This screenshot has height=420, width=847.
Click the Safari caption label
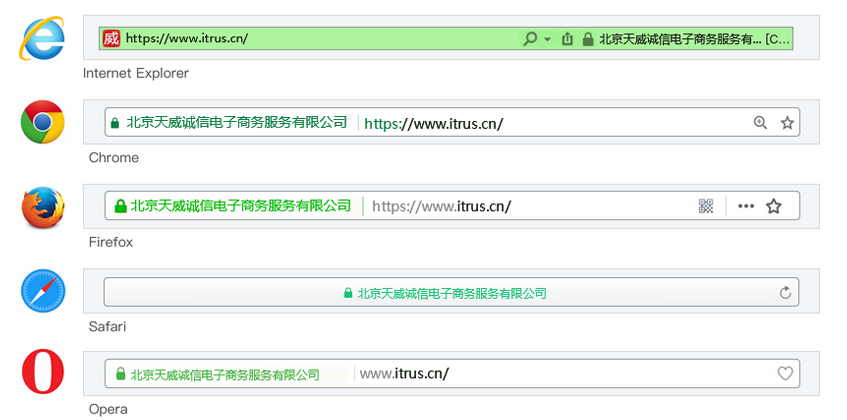coord(107,327)
